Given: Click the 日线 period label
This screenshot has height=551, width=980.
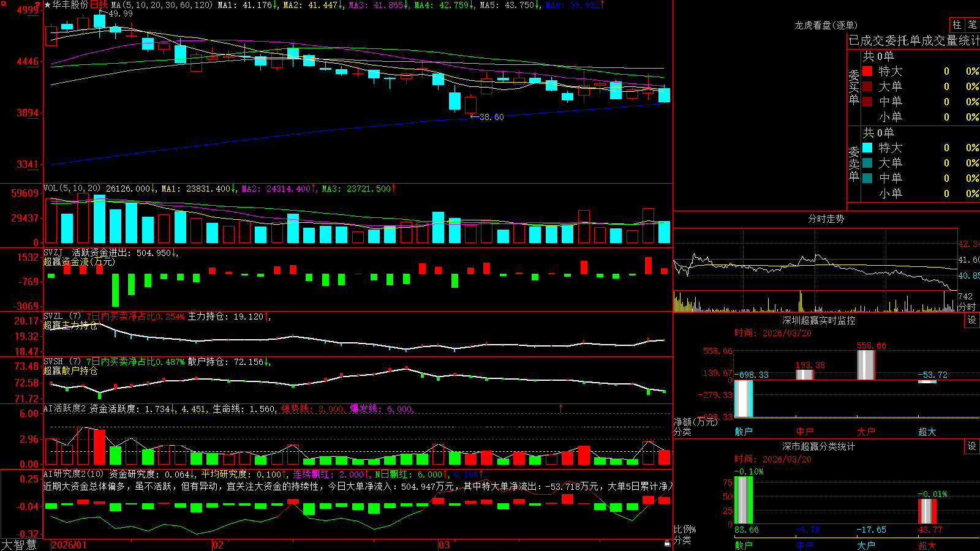Looking at the screenshot, I should point(99,5).
